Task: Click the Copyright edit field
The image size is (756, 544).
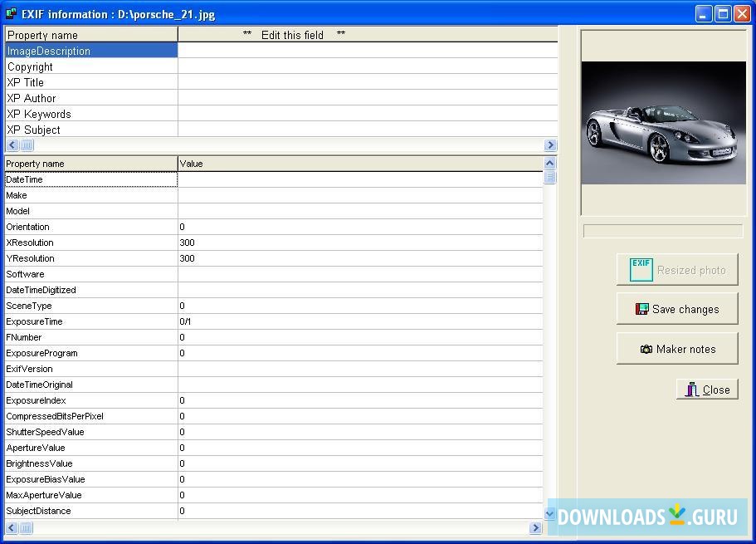Action: pyautogui.click(x=365, y=66)
